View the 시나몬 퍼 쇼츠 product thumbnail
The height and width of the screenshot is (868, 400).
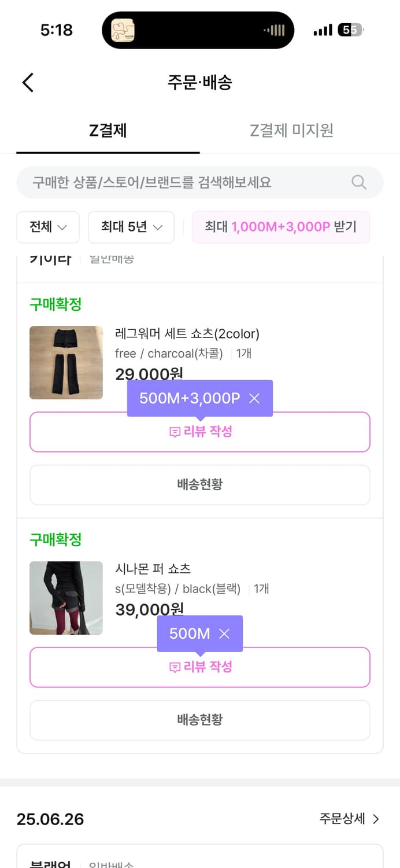coord(66,598)
